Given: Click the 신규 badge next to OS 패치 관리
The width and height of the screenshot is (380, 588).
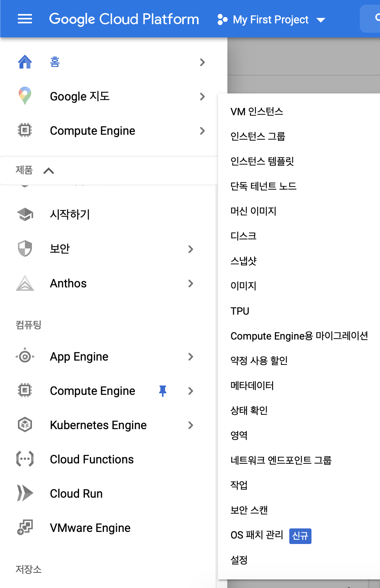Looking at the screenshot, I should 300,536.
